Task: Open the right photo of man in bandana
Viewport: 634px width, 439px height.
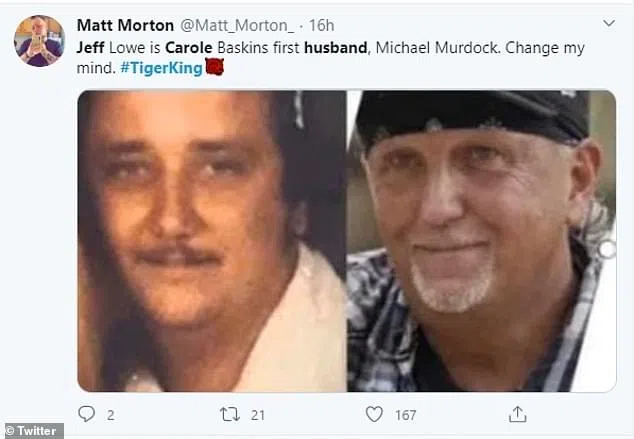Action: 482,241
